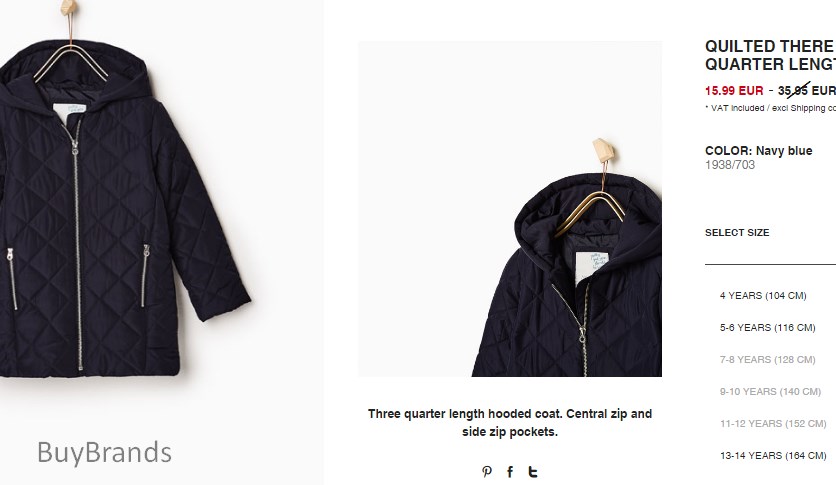Click the VAT included shipping note
836x485 pixels.
(x=770, y=108)
